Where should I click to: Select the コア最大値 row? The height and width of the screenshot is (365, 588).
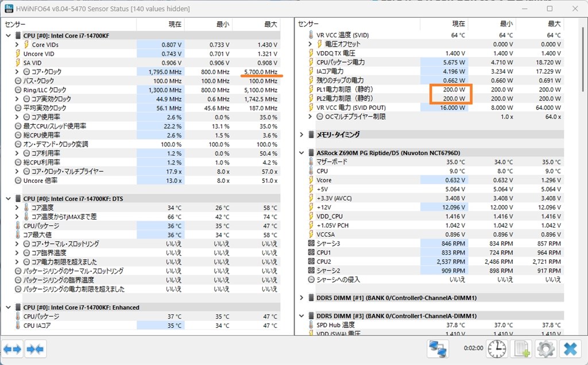click(147, 235)
